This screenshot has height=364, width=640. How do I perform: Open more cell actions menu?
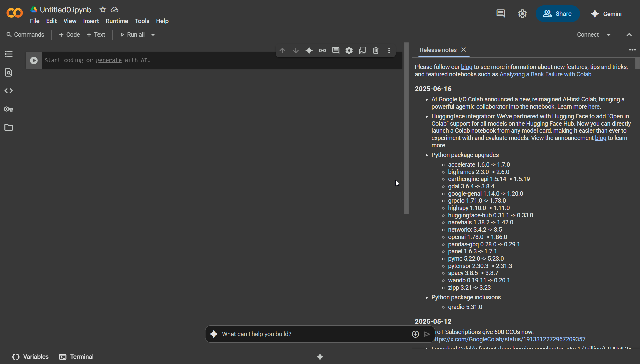pos(389,50)
